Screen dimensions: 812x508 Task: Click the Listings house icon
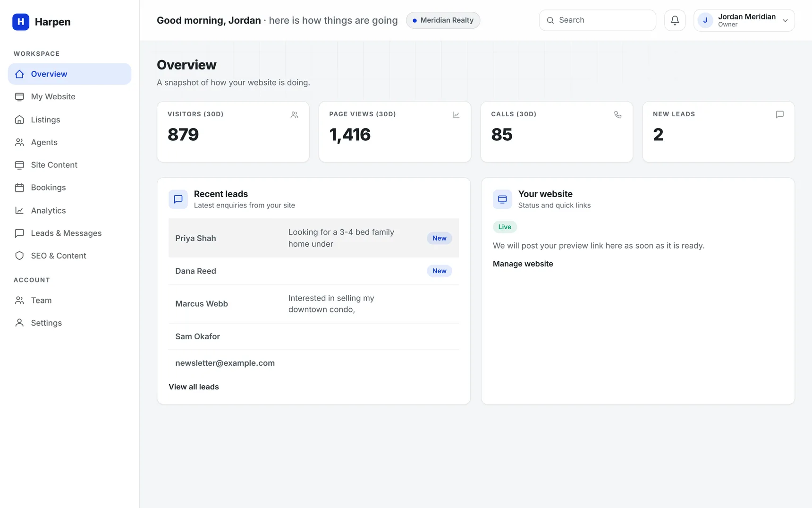19,120
